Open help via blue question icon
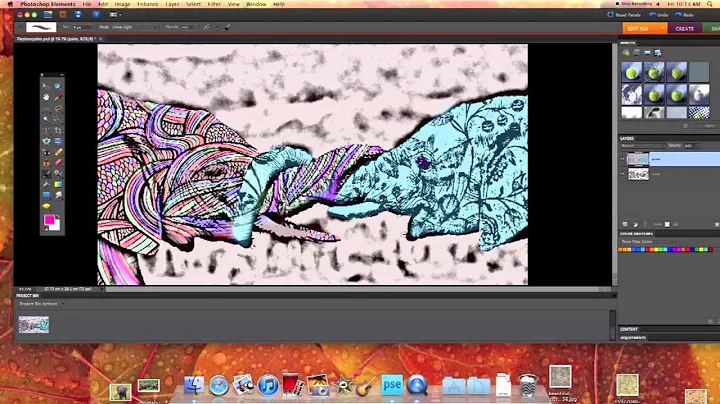Image resolution: width=720 pixels, height=404 pixels. point(96,15)
